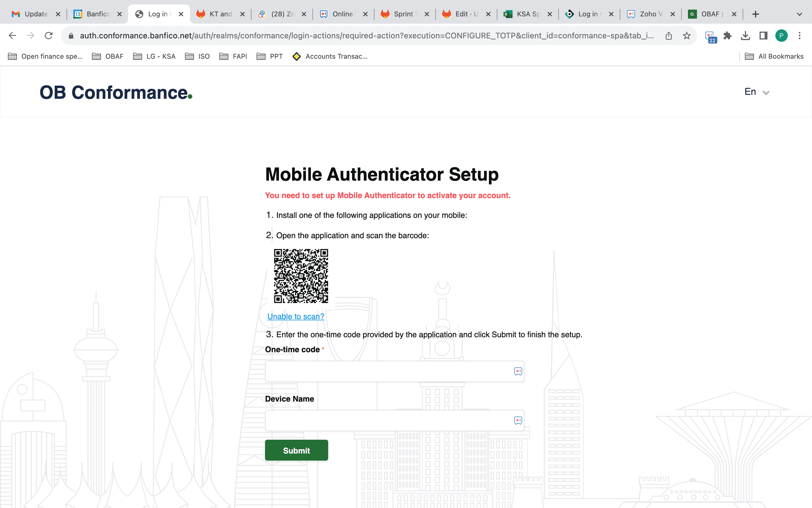The image size is (812, 508).
Task: Close the current Log in tab
Action: click(181, 14)
